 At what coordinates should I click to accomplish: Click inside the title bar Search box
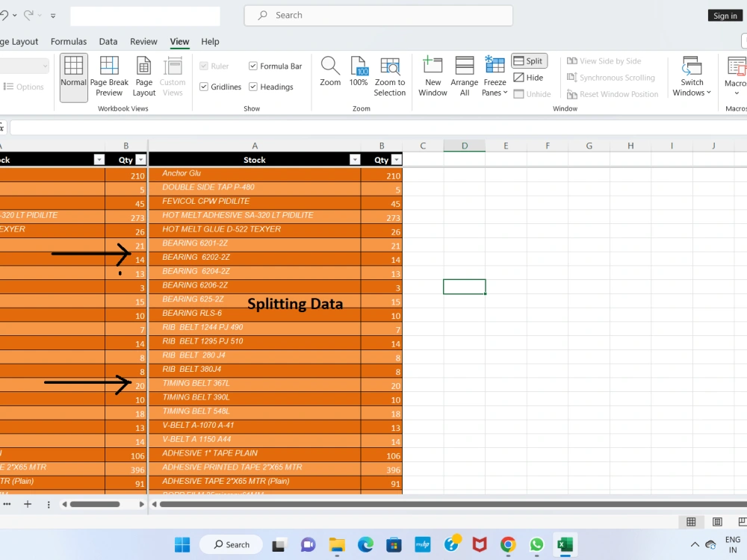378,15
